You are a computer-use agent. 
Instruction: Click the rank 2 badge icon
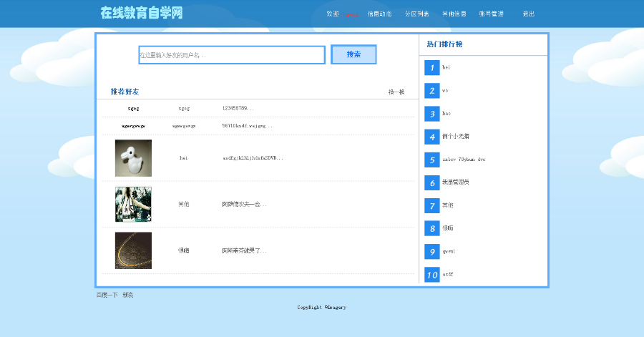[x=431, y=91]
